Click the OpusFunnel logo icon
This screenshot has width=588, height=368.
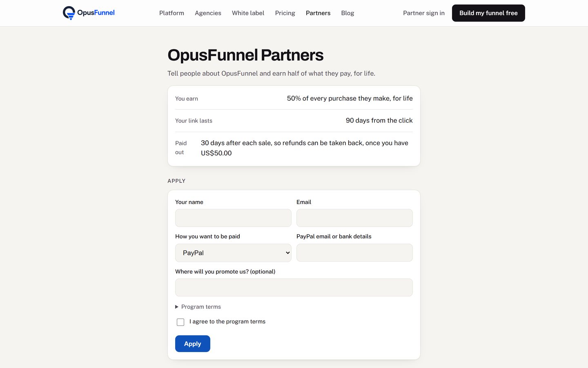pos(69,13)
